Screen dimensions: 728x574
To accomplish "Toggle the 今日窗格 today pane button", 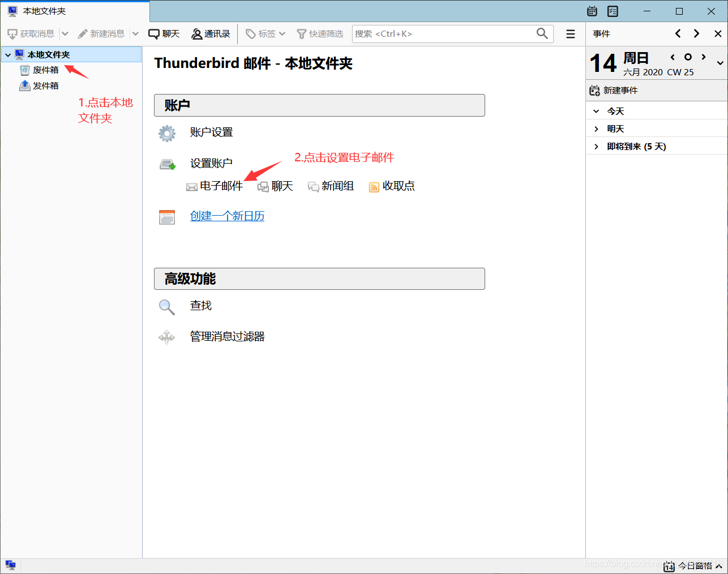I will (693, 566).
